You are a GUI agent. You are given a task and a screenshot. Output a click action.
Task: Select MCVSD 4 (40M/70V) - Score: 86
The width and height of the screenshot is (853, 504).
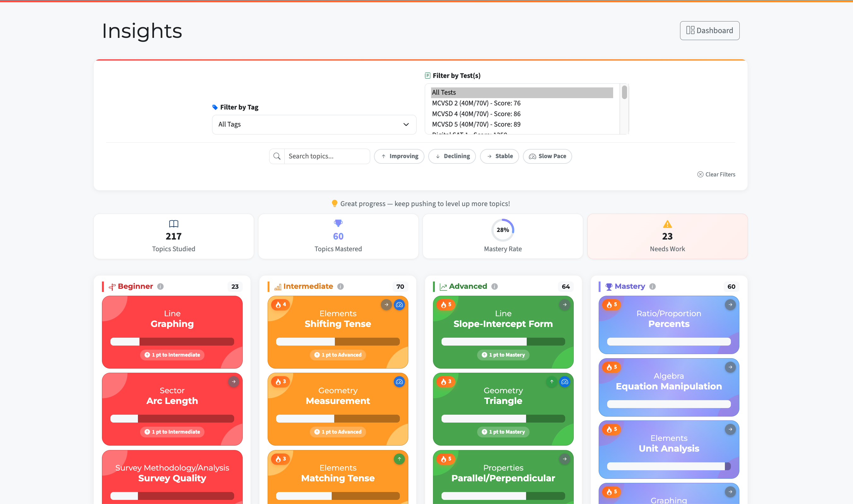[522, 114]
